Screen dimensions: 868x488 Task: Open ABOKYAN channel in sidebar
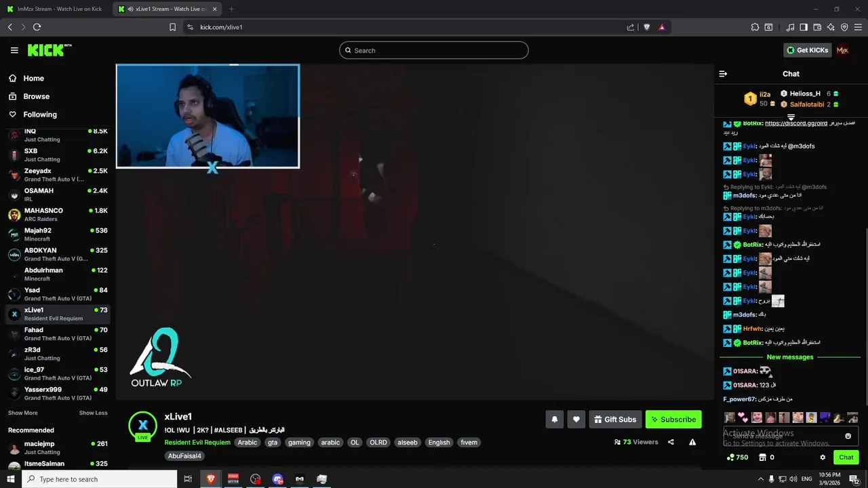[58, 254]
